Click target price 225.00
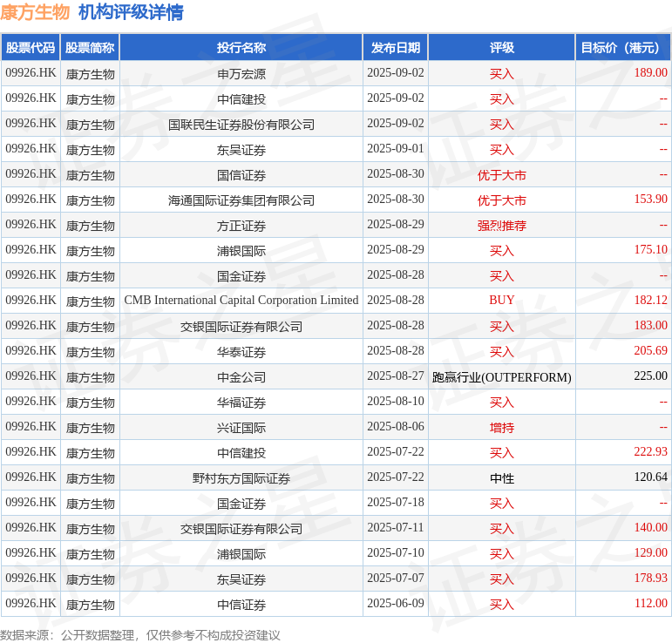The image size is (672, 643). (650, 376)
